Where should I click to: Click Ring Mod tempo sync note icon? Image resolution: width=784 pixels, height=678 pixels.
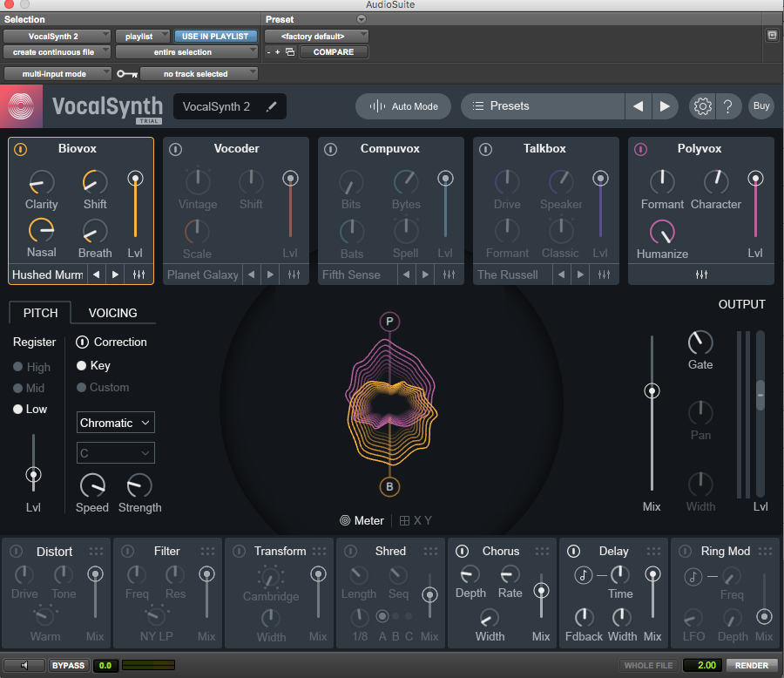click(693, 576)
